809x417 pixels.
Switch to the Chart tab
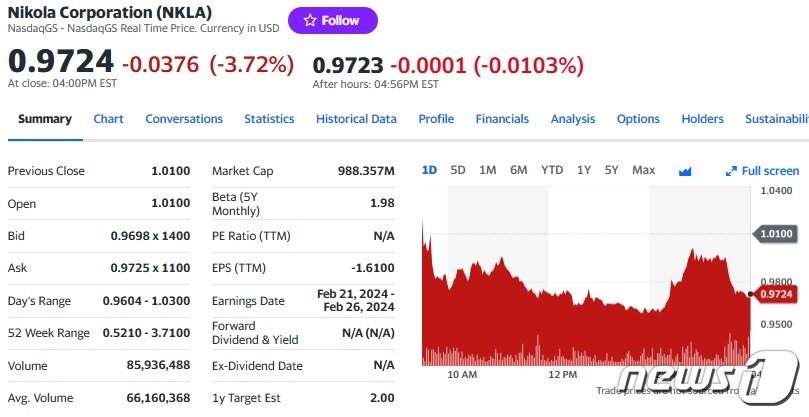click(108, 119)
